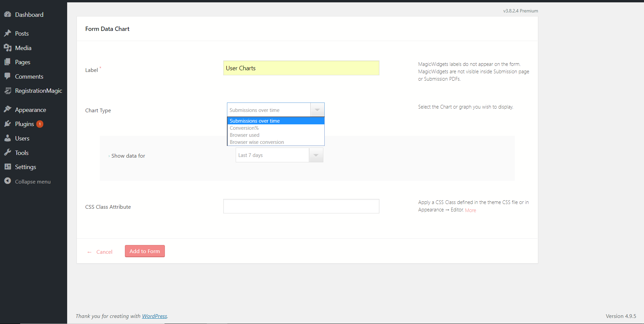Screen dimensions: 644x324
Task: Open the "Last 7 days" dropdown
Action: [x=316, y=155]
